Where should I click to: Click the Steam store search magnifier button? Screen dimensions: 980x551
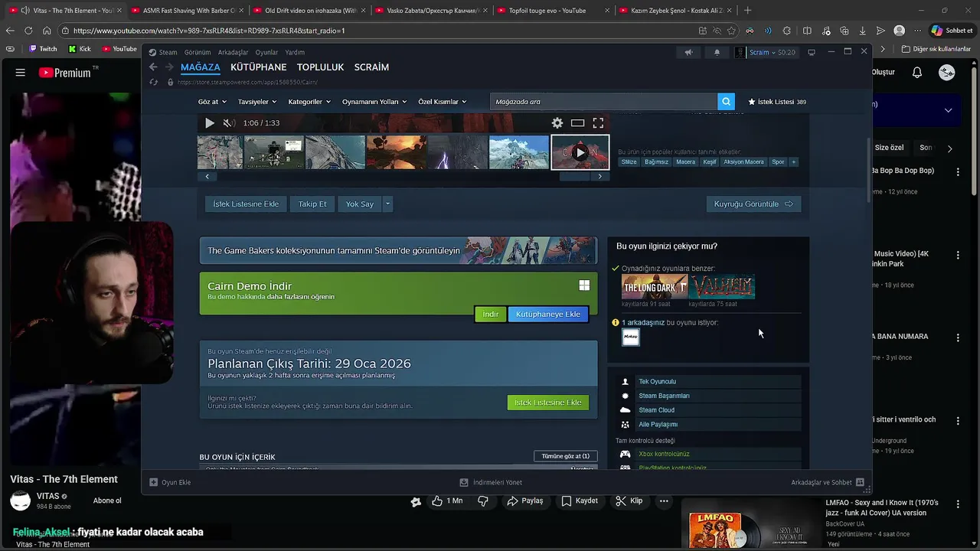726,102
